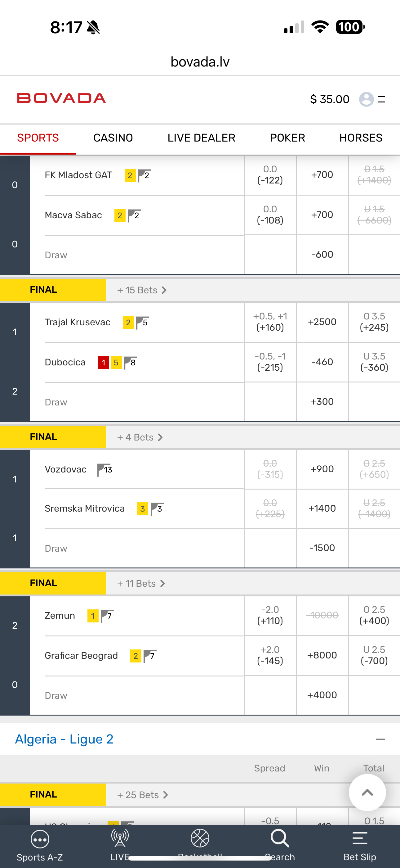The image size is (400, 868).
Task: Select Dubocica U 3.5 (-360) total
Action: 374,362
